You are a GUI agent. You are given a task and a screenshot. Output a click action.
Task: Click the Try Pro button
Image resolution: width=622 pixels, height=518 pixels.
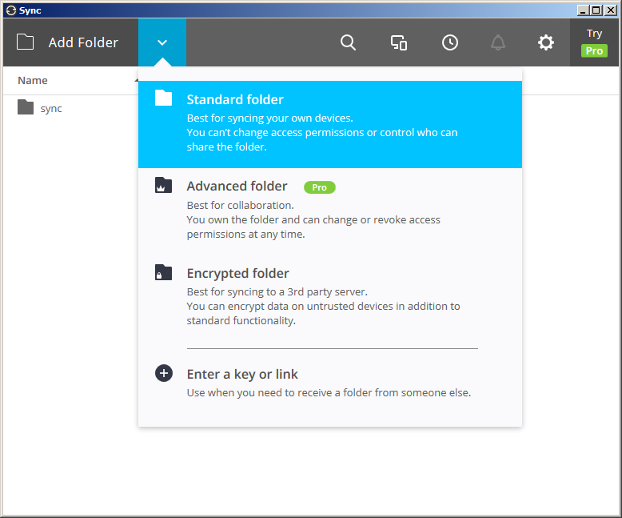(x=594, y=42)
